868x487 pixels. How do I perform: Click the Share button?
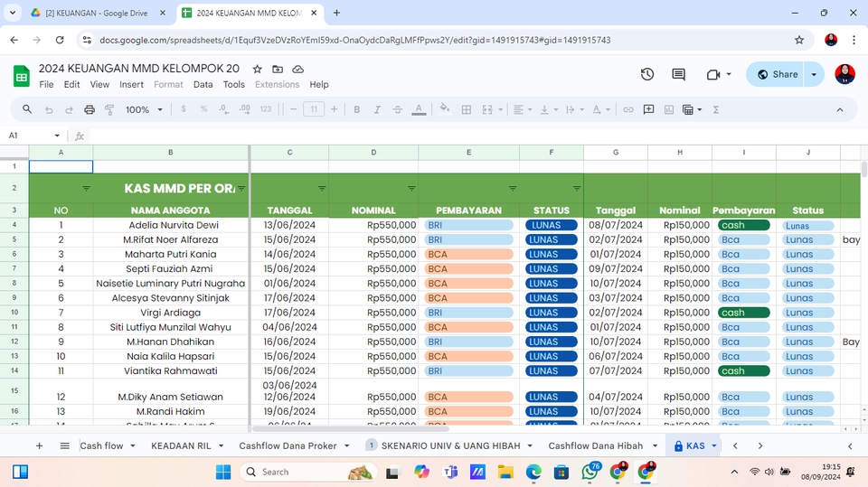tap(778, 75)
